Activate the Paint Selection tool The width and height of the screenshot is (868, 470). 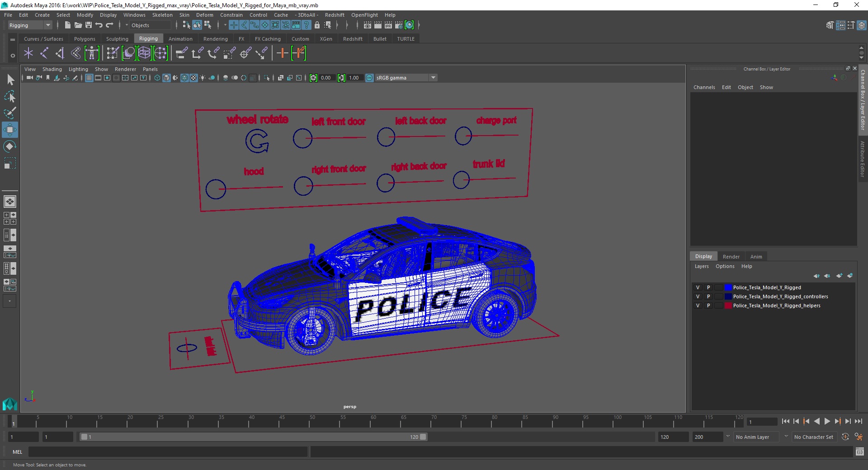coord(10,113)
